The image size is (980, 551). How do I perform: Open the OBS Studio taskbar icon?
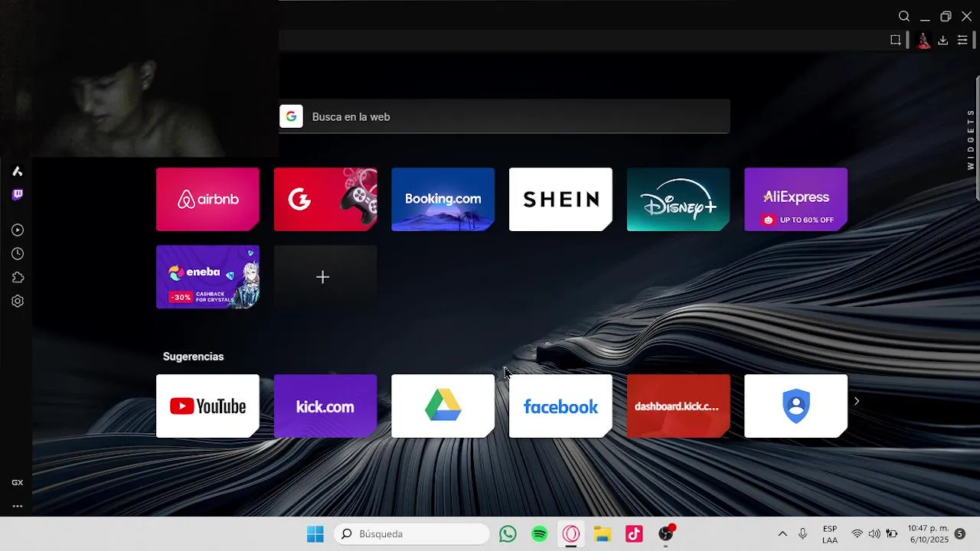(x=666, y=534)
